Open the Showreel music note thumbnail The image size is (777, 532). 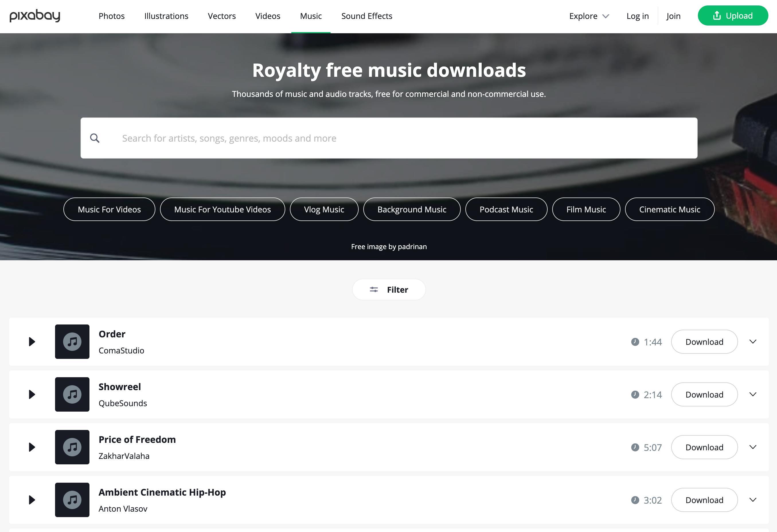pos(72,394)
